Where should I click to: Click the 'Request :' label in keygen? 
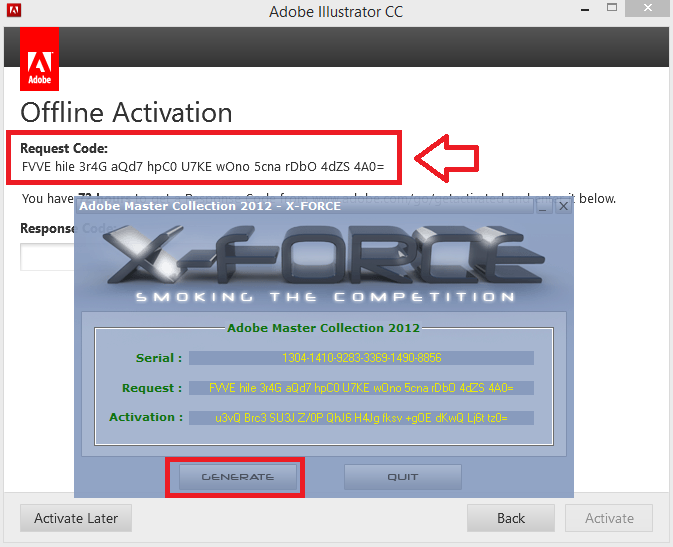pos(152,388)
